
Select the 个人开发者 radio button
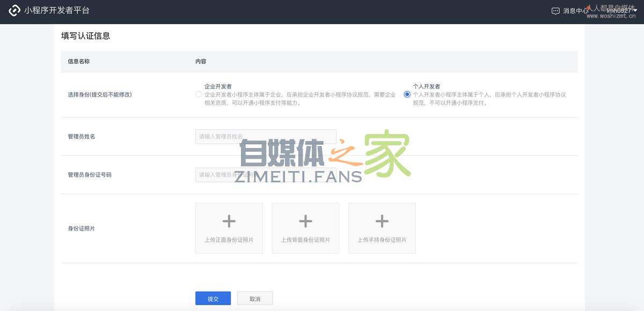coord(407,95)
